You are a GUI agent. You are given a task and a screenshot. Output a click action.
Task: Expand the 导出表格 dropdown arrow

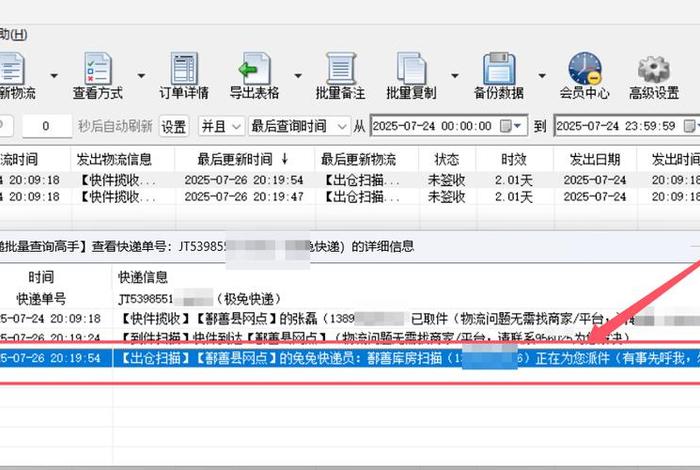coord(298,75)
